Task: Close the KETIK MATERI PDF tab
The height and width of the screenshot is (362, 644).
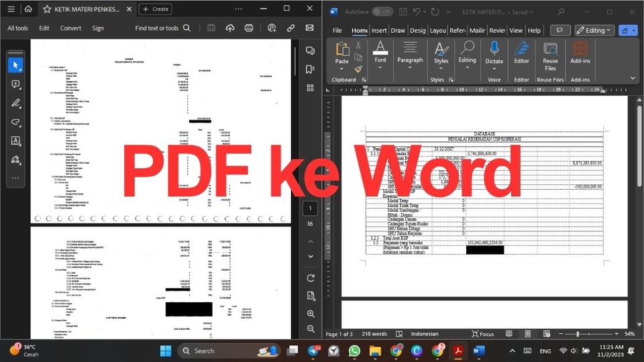Action: [129, 9]
